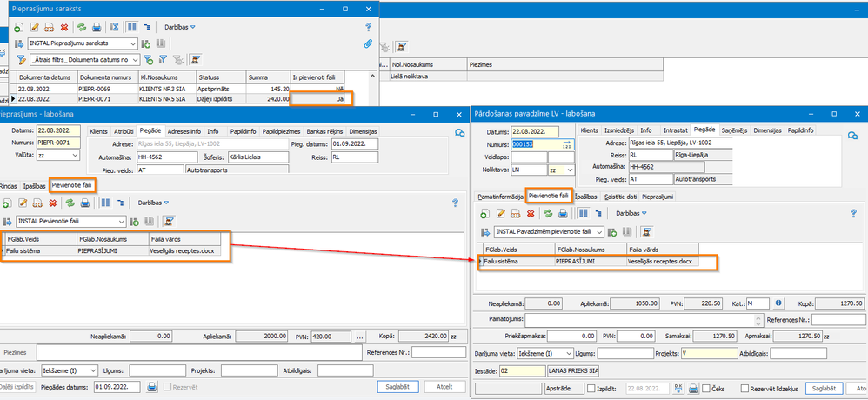
Task: Click view glasses icon in Pieprasījums attached files toolbar
Action: (37, 203)
